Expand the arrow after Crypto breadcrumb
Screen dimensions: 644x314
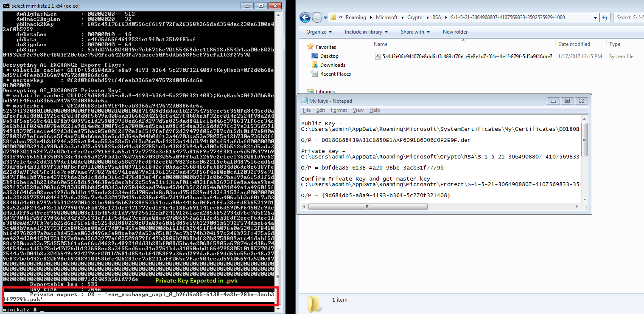pos(427,17)
